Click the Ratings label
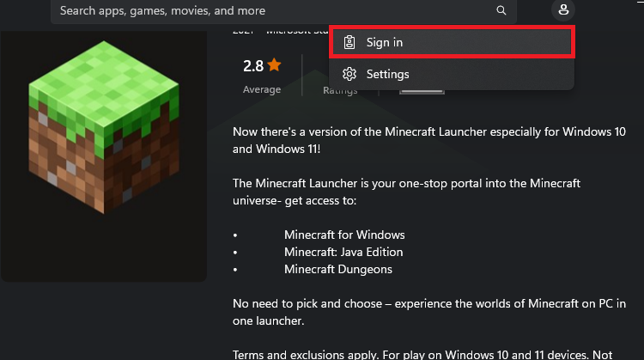 point(340,90)
